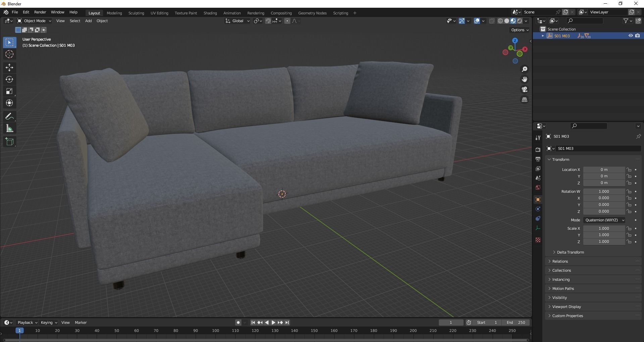The image size is (644, 342).
Task: Select the Add Cube tool
Action: point(9,142)
